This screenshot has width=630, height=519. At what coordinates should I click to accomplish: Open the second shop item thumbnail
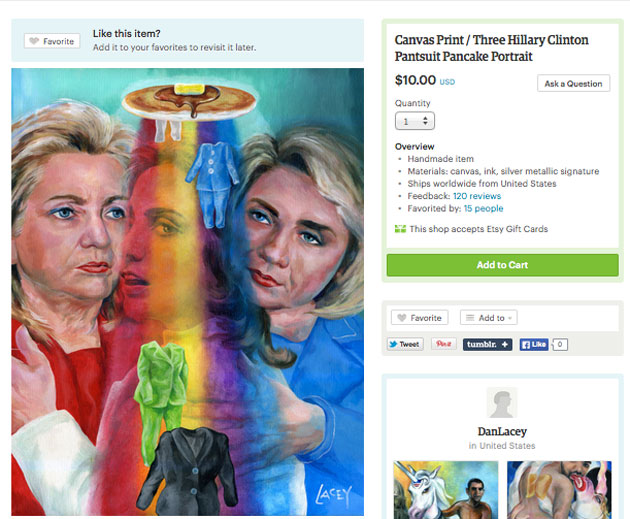tap(559, 490)
